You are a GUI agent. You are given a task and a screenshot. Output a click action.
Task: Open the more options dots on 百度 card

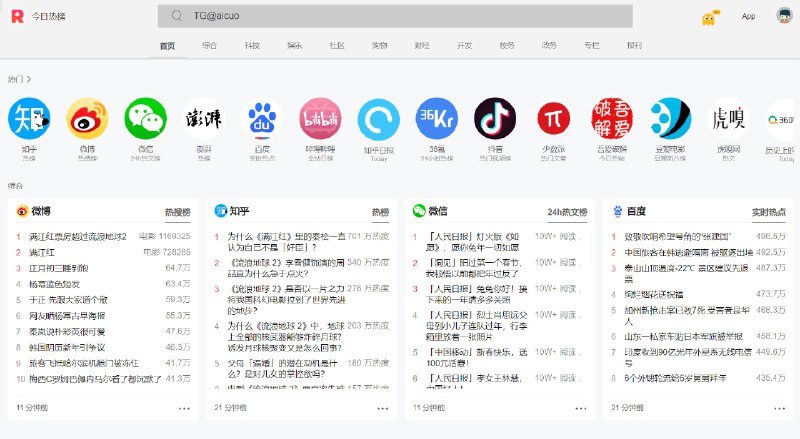[778, 408]
